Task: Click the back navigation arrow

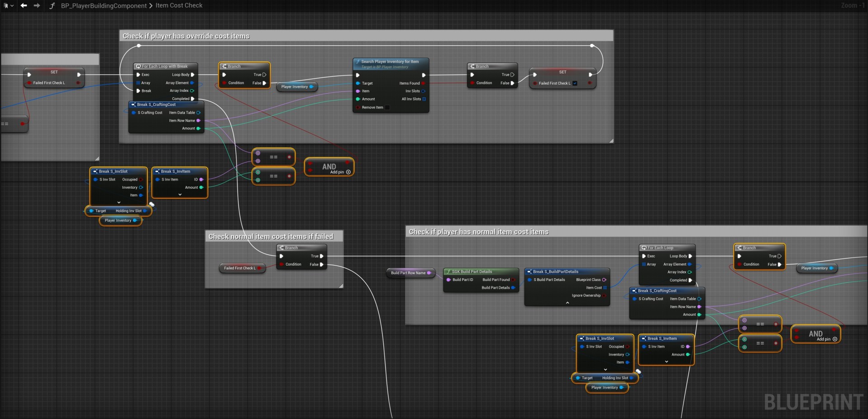Action: [24, 5]
